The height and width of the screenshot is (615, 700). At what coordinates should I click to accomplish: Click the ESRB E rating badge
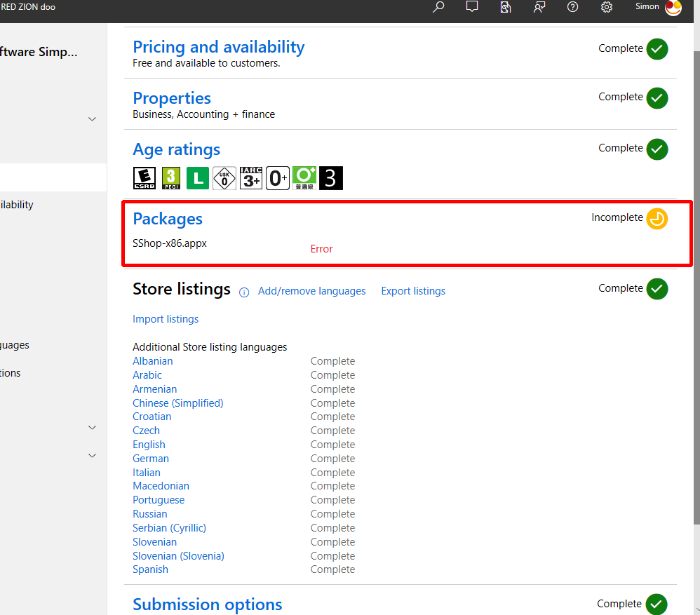click(x=144, y=178)
